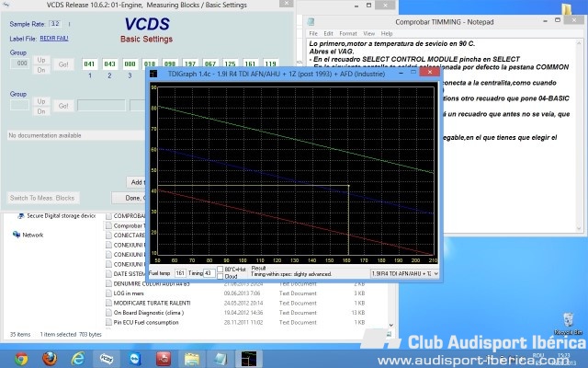
Task: Click the REDIR FAIL label file link
Action: pos(54,39)
